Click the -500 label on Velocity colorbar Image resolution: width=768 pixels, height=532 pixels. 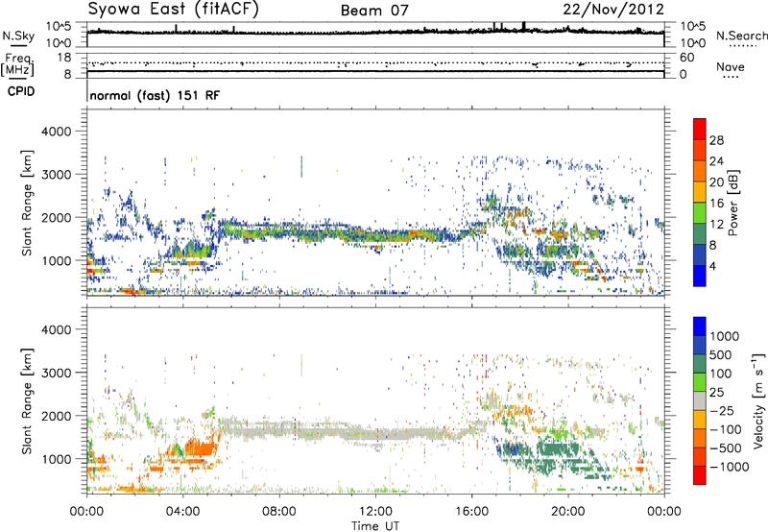point(726,447)
